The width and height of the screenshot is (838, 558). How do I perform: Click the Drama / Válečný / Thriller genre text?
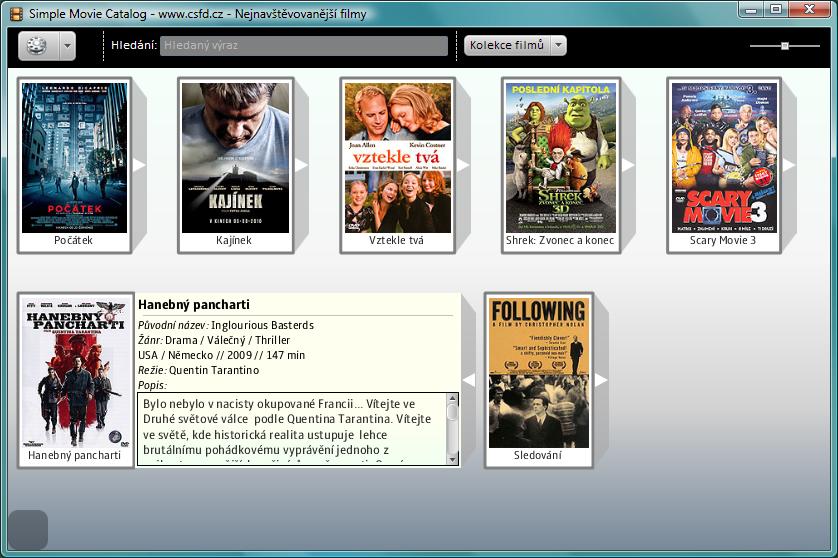point(227,340)
